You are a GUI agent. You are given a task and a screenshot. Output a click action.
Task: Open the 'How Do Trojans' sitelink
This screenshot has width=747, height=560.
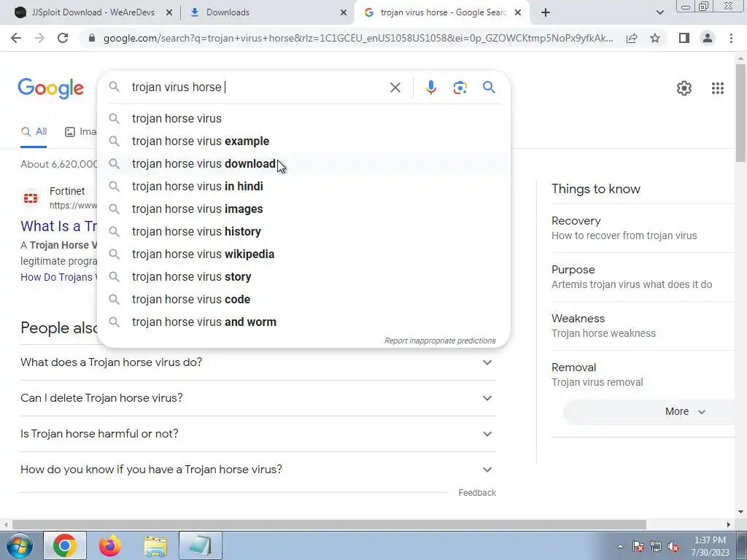point(58,277)
